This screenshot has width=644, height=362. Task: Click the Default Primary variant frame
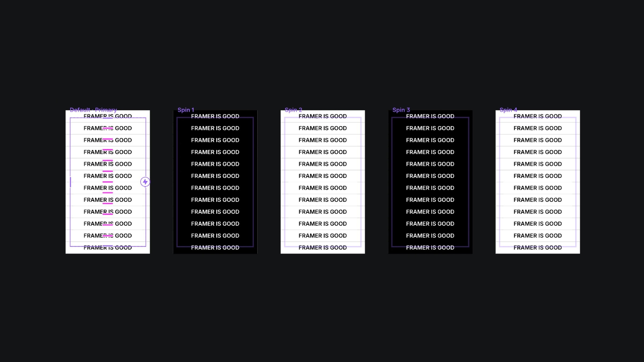[108, 182]
